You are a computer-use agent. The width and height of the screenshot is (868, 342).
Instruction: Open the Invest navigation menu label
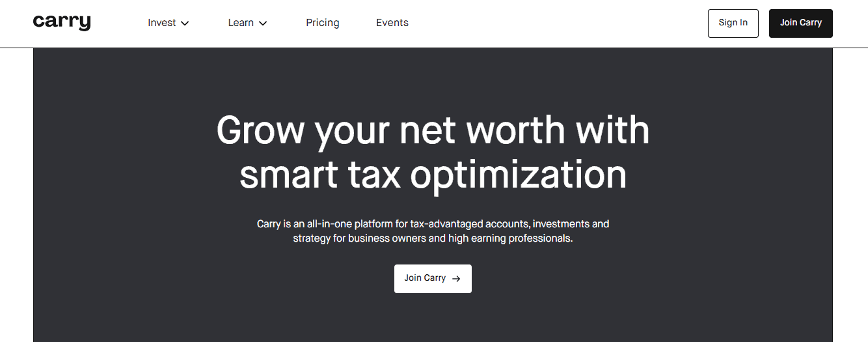point(161,23)
